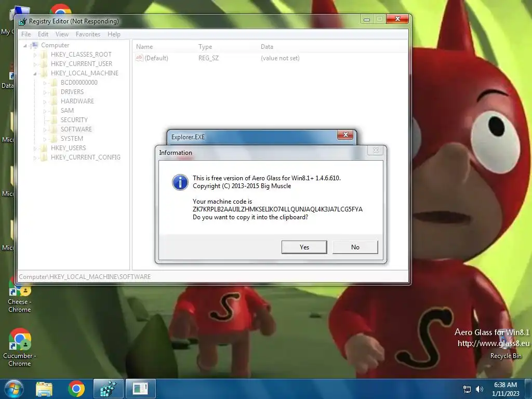Click the BCD00000000 folder icon
The height and width of the screenshot is (399, 532).
54,83
